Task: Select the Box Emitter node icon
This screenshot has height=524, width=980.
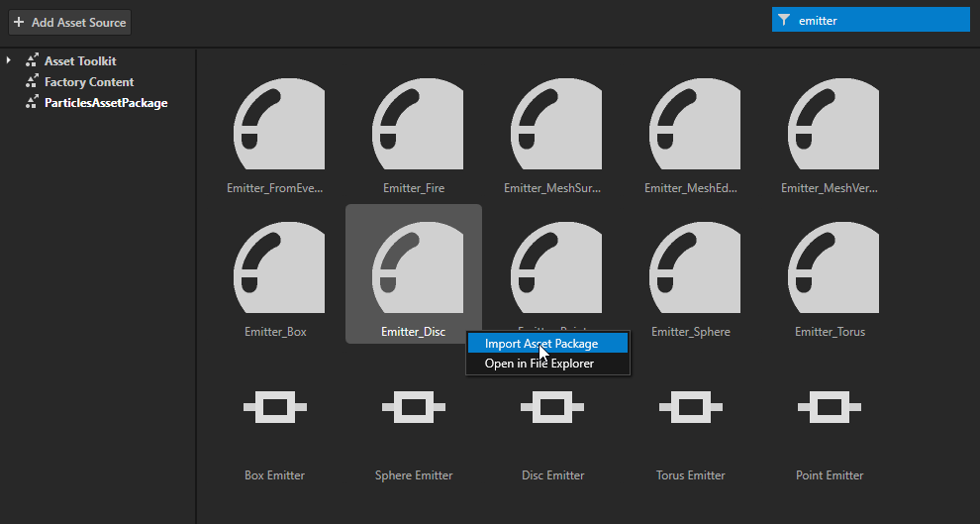Action: click(x=275, y=408)
